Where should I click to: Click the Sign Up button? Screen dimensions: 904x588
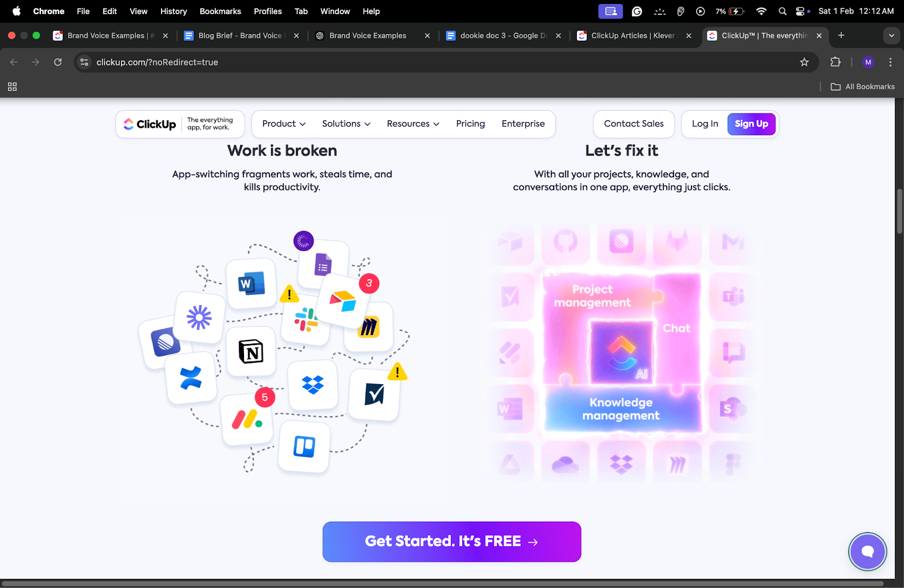[x=751, y=124]
